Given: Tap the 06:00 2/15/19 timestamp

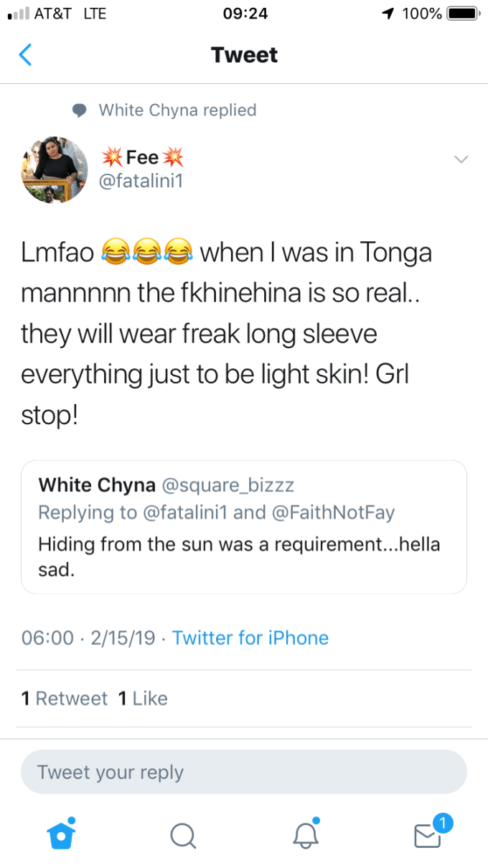Looking at the screenshot, I should point(88,638).
